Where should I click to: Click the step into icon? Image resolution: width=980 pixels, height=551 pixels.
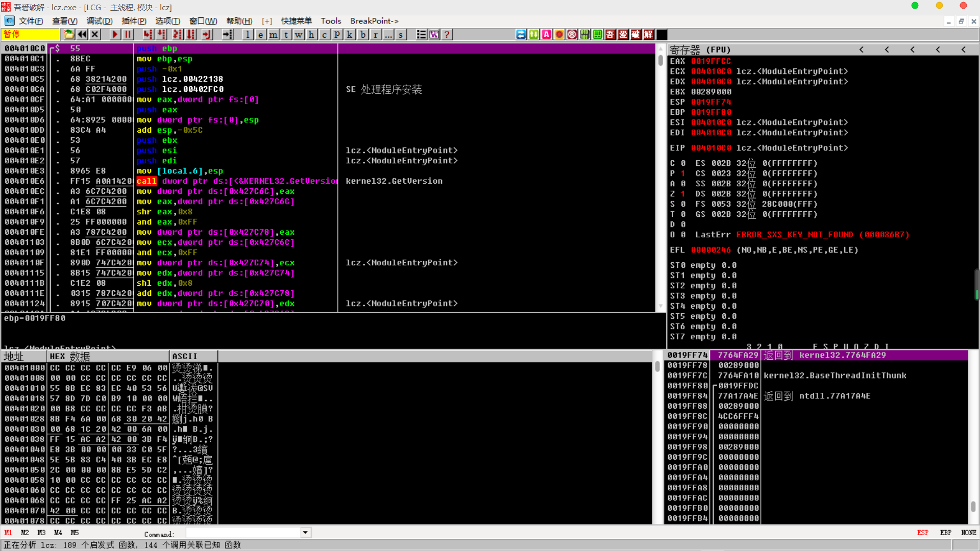[148, 35]
